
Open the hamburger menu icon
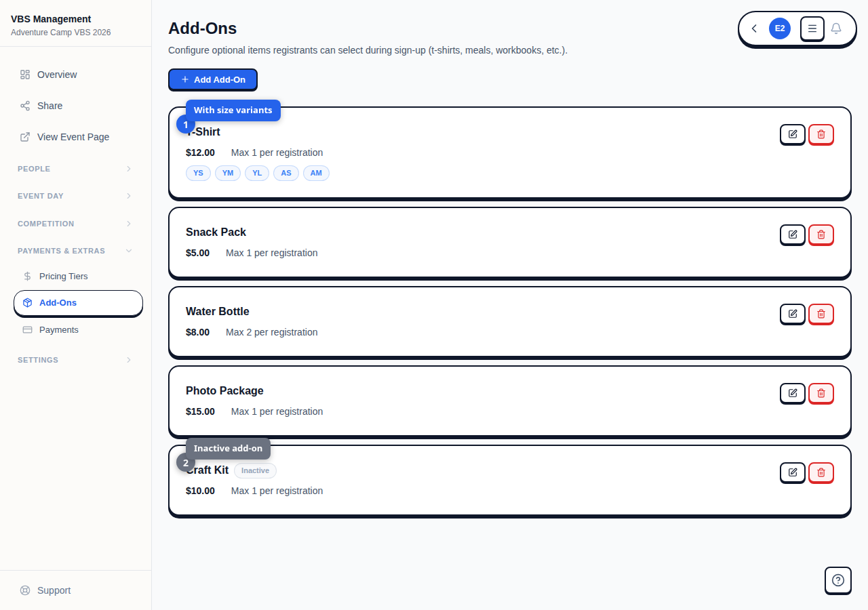pyautogui.click(x=812, y=28)
